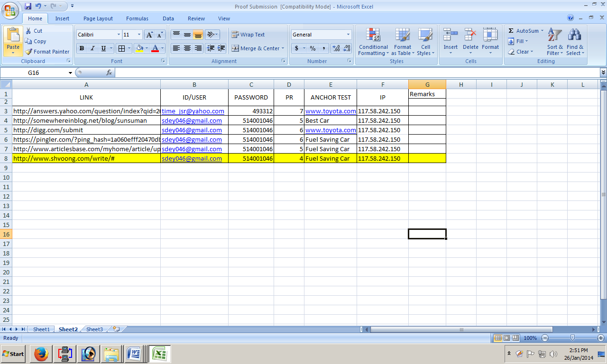Toggle bold formatting
Viewport: 607px width, 364px height.
point(81,48)
